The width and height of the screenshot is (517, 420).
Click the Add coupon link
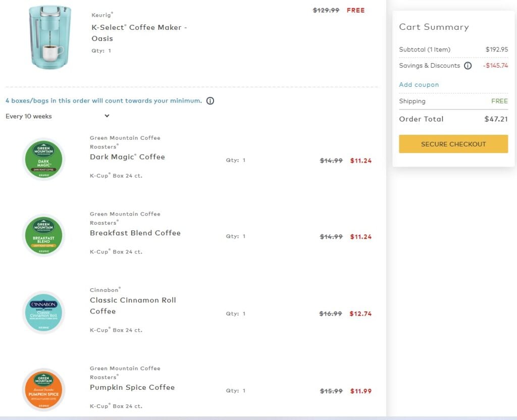point(419,85)
